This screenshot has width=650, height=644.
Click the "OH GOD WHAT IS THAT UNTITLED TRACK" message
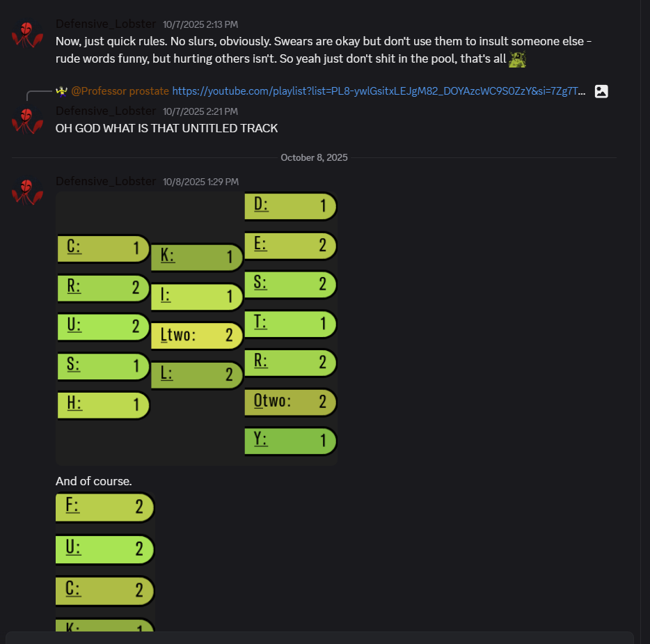pyautogui.click(x=166, y=128)
